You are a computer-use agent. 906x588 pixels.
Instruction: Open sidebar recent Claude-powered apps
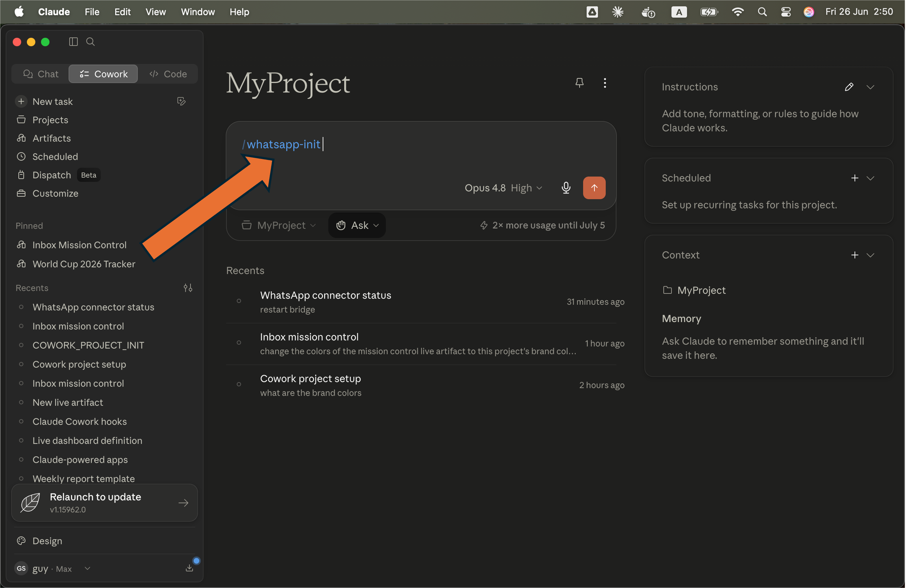80,459
